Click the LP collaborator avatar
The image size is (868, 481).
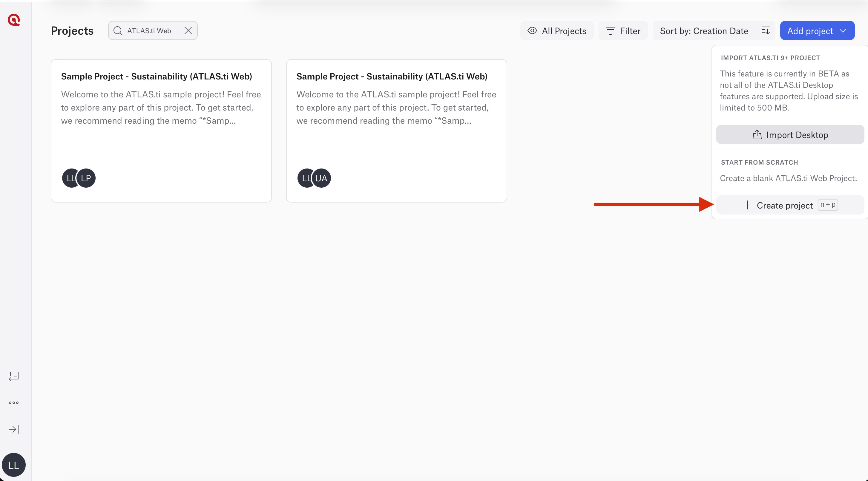coord(86,178)
